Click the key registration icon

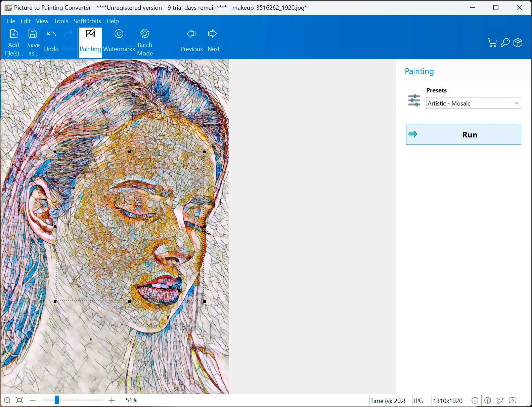[505, 43]
